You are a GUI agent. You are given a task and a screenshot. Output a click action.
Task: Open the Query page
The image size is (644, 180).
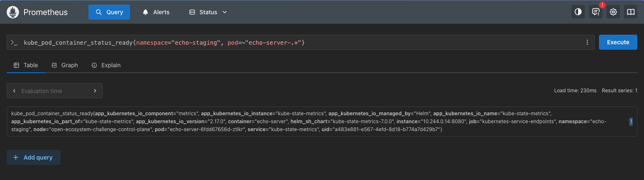tap(109, 12)
